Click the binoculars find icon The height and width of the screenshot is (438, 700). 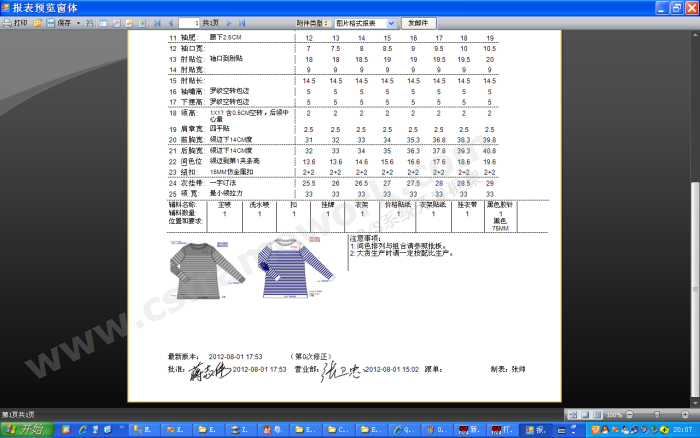[89, 21]
